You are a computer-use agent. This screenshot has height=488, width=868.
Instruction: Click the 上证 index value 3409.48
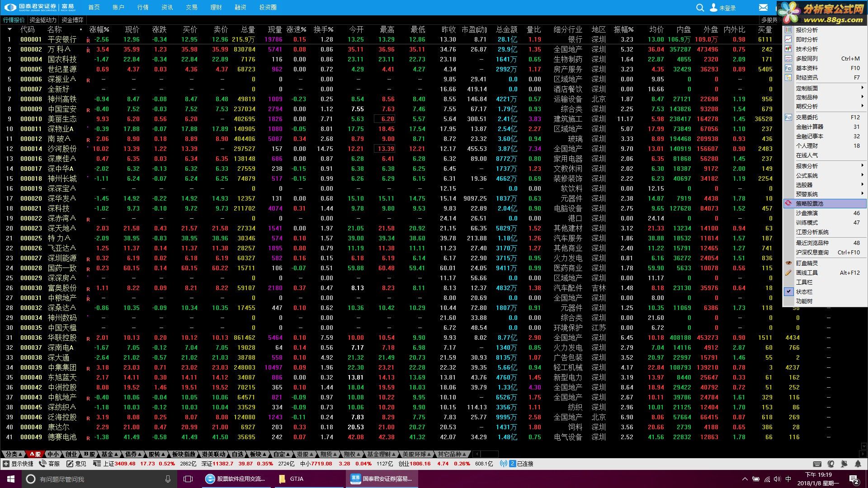125,464
